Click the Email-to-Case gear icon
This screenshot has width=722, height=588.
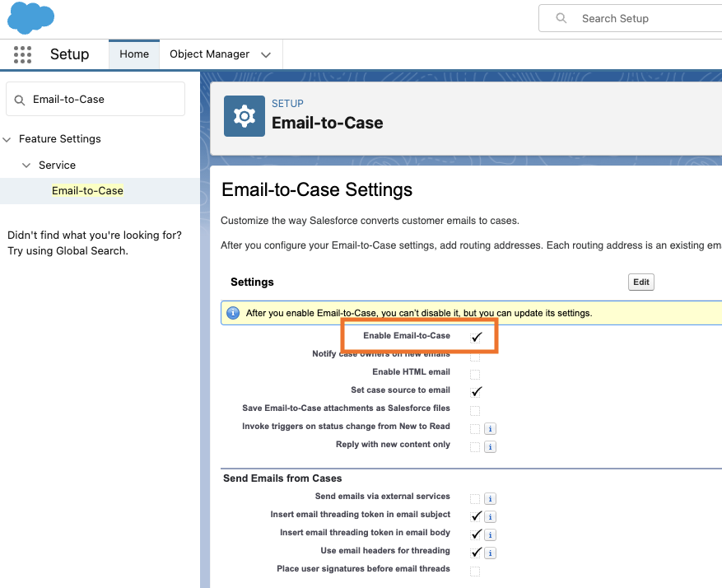click(245, 116)
